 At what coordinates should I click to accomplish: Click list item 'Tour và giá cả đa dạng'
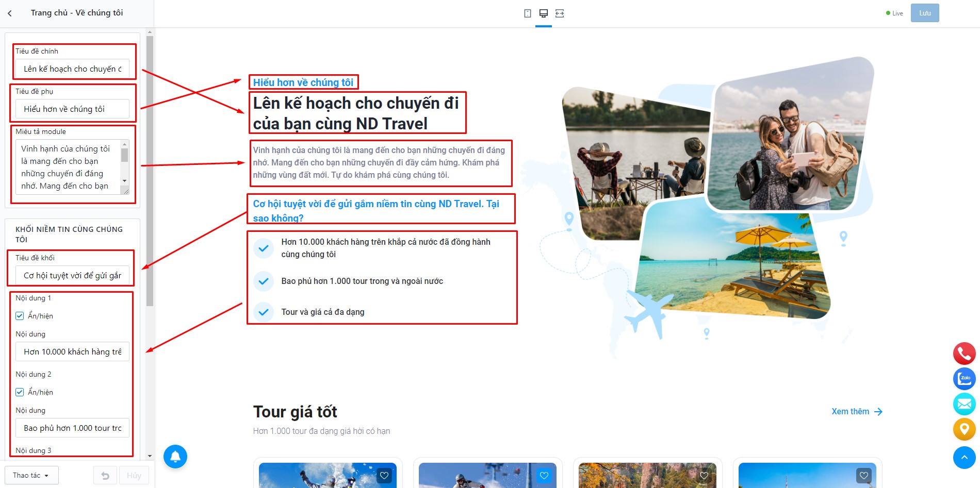[323, 312]
